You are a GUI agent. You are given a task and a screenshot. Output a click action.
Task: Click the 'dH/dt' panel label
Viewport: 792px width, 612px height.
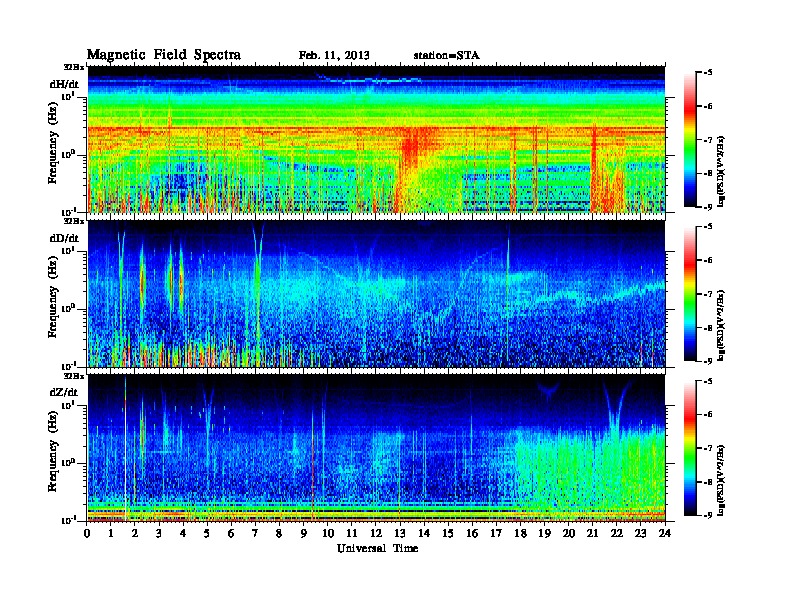coord(64,84)
